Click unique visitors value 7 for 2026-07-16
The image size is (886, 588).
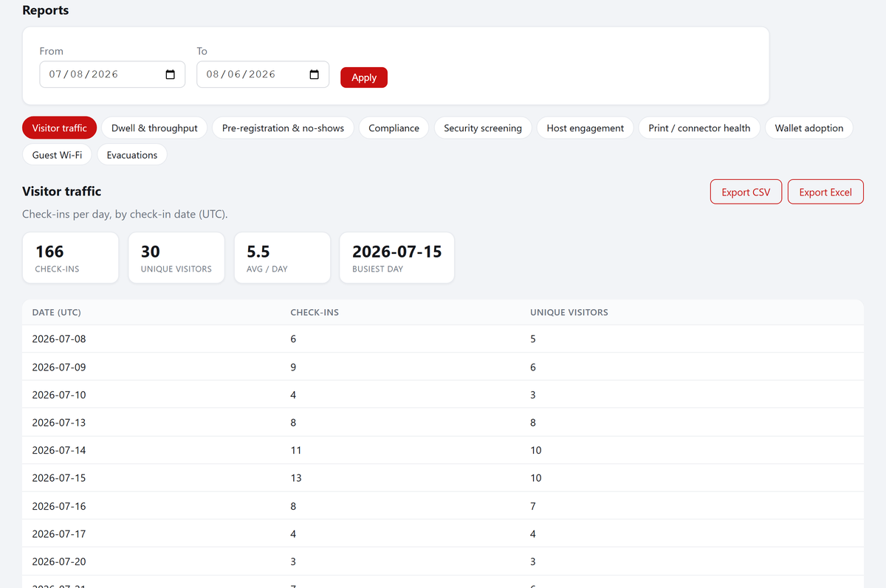pyautogui.click(x=533, y=506)
